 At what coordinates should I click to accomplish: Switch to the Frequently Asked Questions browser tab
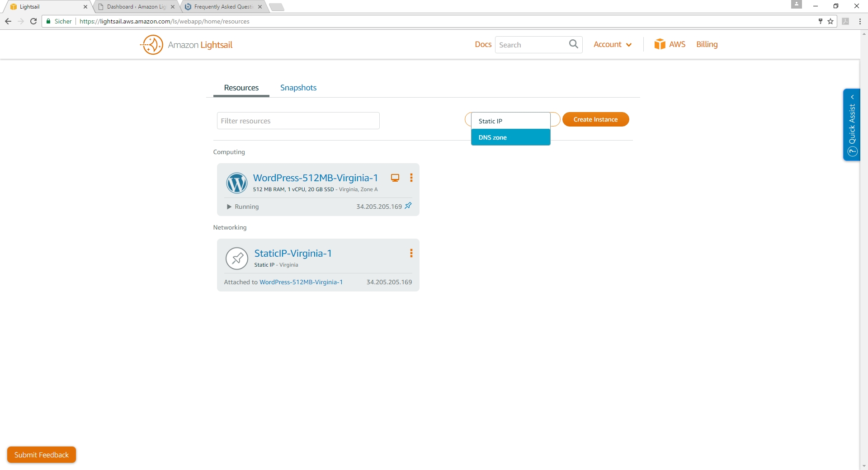click(223, 7)
